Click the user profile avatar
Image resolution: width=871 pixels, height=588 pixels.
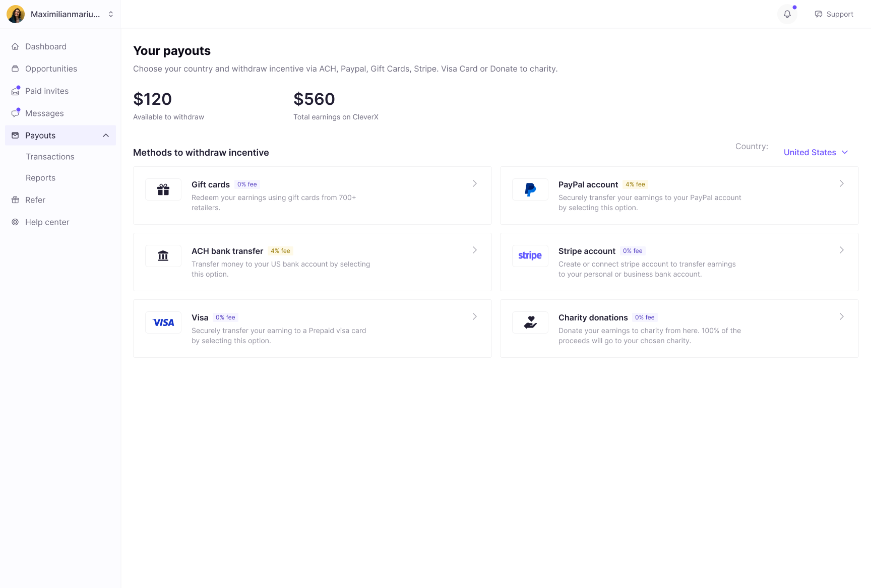16,14
